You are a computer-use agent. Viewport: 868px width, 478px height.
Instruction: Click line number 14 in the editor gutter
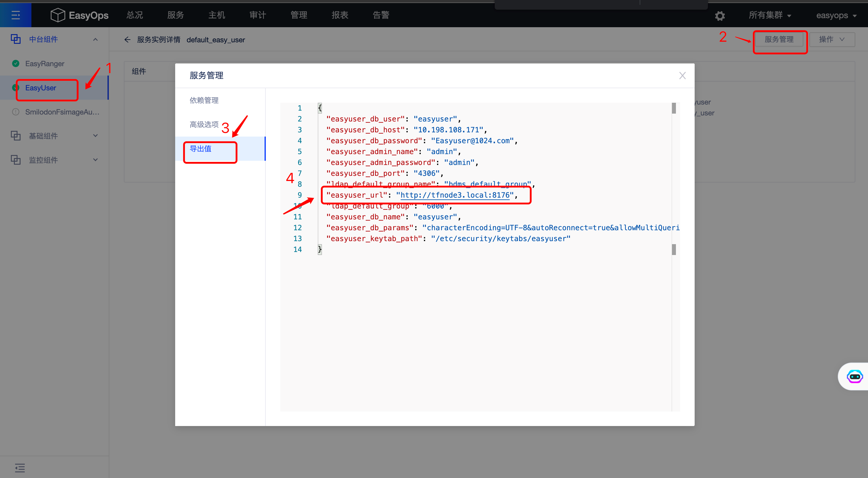point(297,250)
